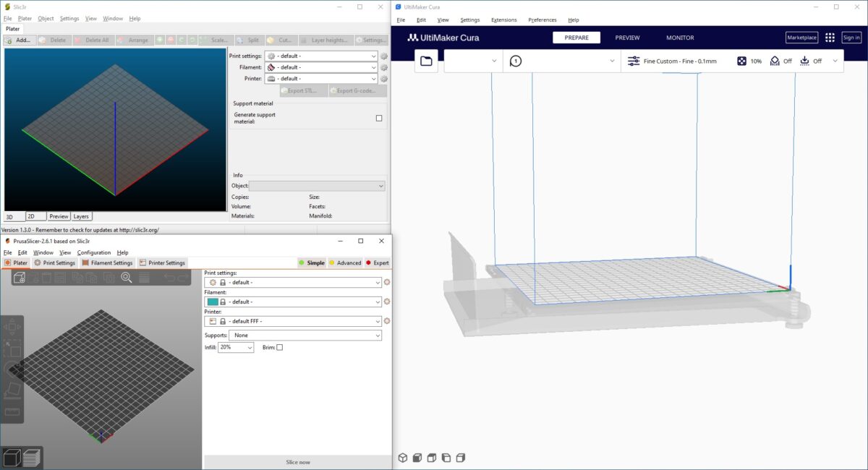This screenshot has height=470, width=868.
Task: Click the Cura support Off icon
Action: (x=775, y=61)
